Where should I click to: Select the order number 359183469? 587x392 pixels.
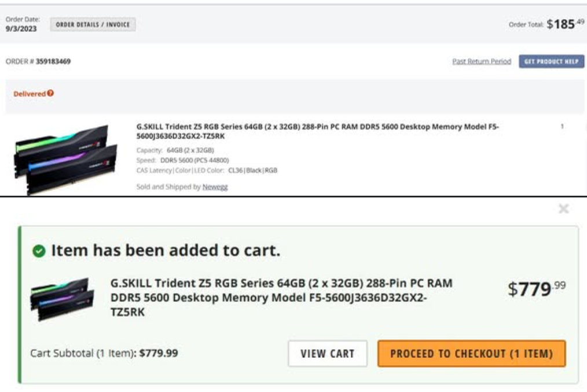[x=53, y=61]
